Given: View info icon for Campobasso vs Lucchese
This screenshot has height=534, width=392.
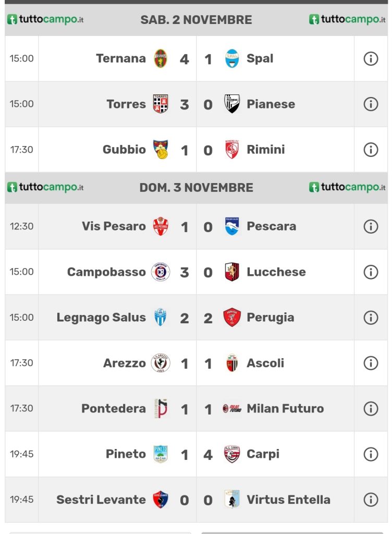Looking at the screenshot, I should pyautogui.click(x=370, y=272).
